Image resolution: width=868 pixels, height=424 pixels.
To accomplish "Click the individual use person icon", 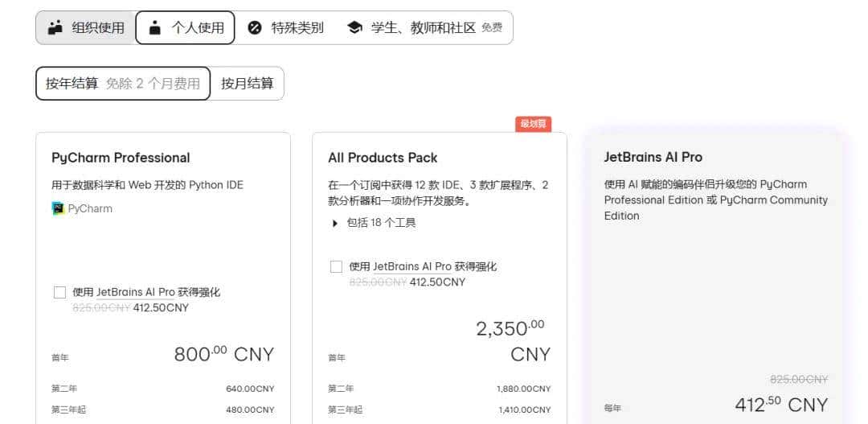I will tap(155, 27).
